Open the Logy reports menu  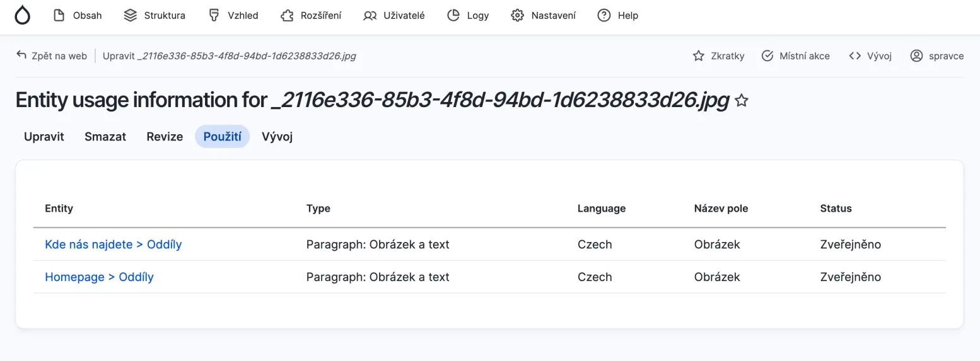click(467, 15)
